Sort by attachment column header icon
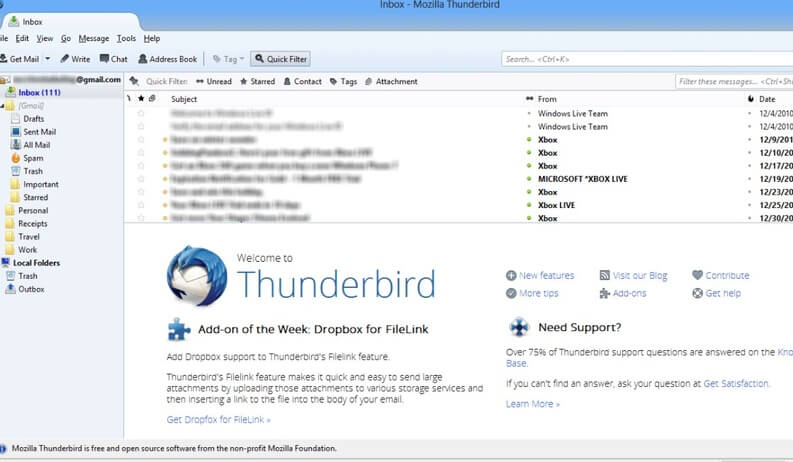Screen dimensions: 793x462 tap(152, 99)
